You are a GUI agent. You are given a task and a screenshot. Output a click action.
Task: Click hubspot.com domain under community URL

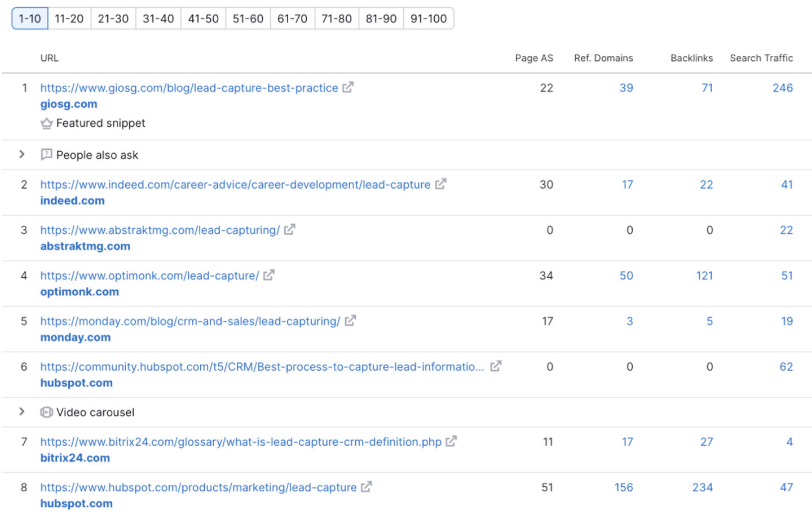76,383
